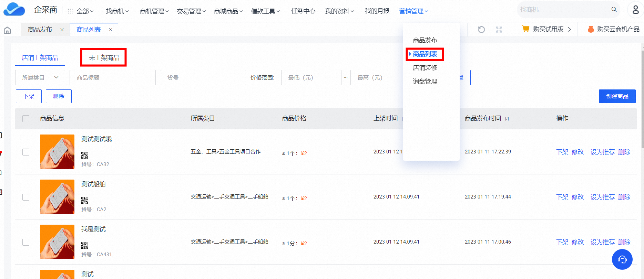Screen dimensions: 644x279
Task: Open the customer service headset icon
Action: (622, 259)
